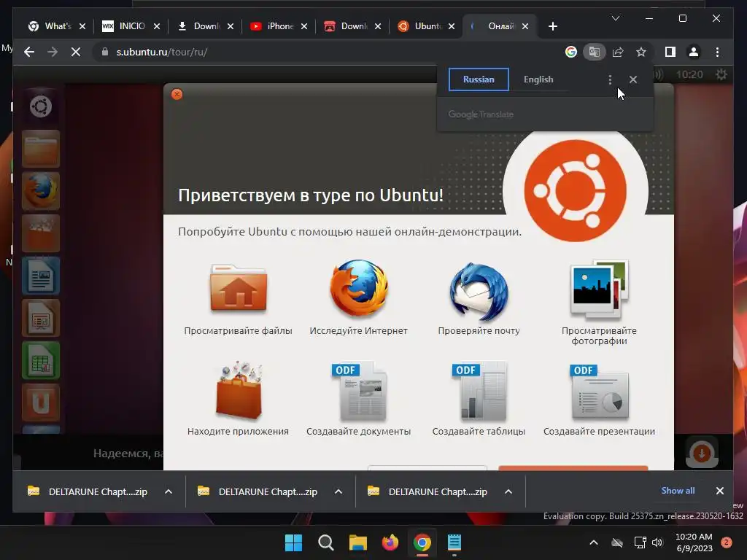This screenshot has width=747, height=560.
Task: Select English in the translate popup
Action: [x=538, y=79]
